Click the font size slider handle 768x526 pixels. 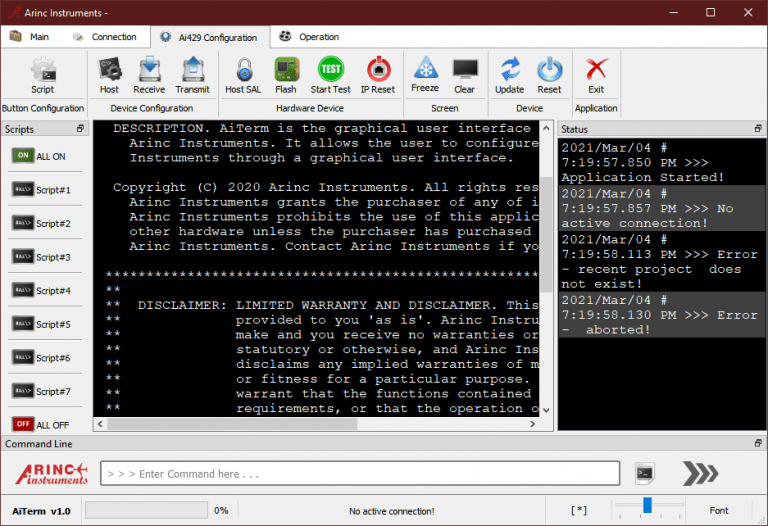point(647,506)
